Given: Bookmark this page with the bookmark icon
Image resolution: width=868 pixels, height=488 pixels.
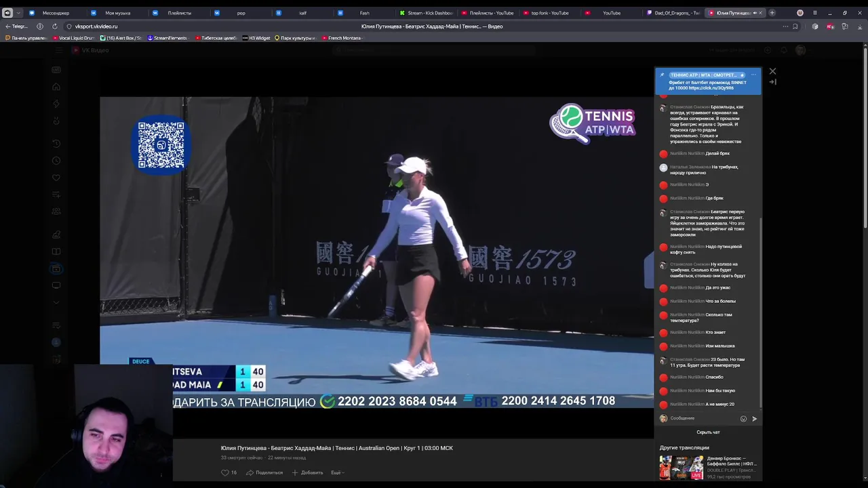Looking at the screenshot, I should pos(795,26).
